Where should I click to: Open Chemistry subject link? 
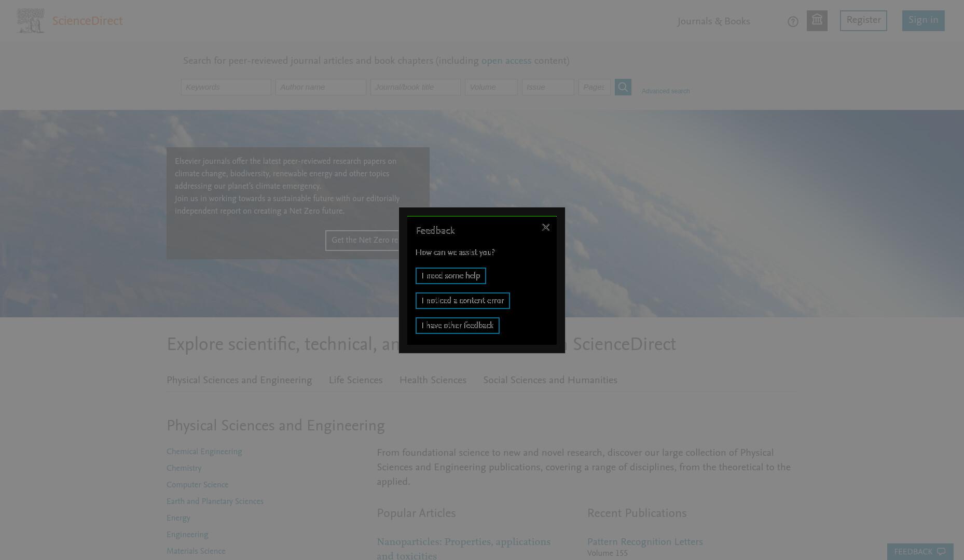pyautogui.click(x=184, y=468)
